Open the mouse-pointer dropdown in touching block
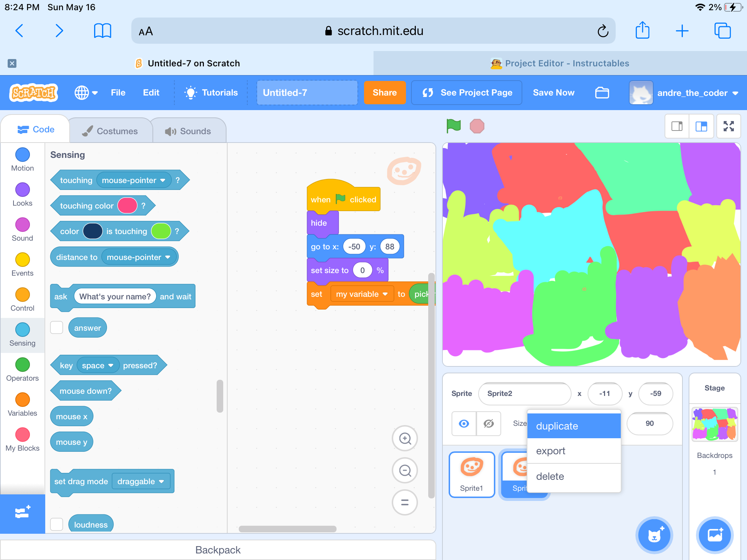The image size is (747, 560). point(133,180)
